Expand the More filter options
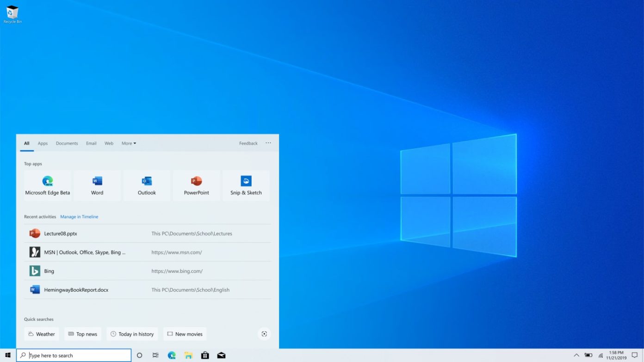 [x=129, y=143]
